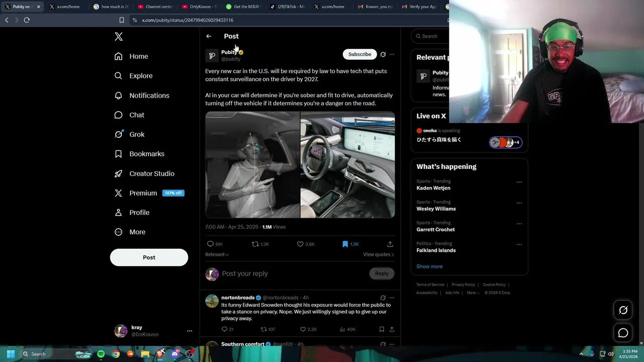Open Pubity post three-dot menu

(392, 54)
